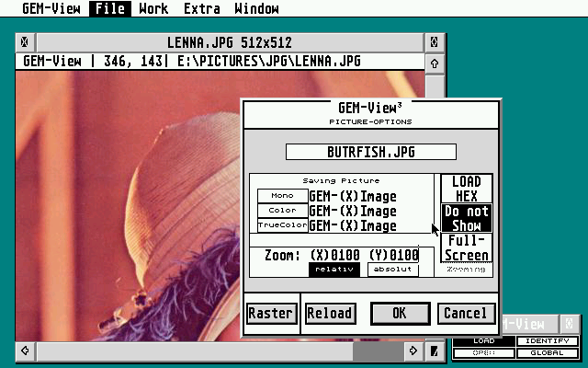The image size is (588, 368).
Task: Close the LENNA.JPG window via closer box
Action: coord(25,42)
